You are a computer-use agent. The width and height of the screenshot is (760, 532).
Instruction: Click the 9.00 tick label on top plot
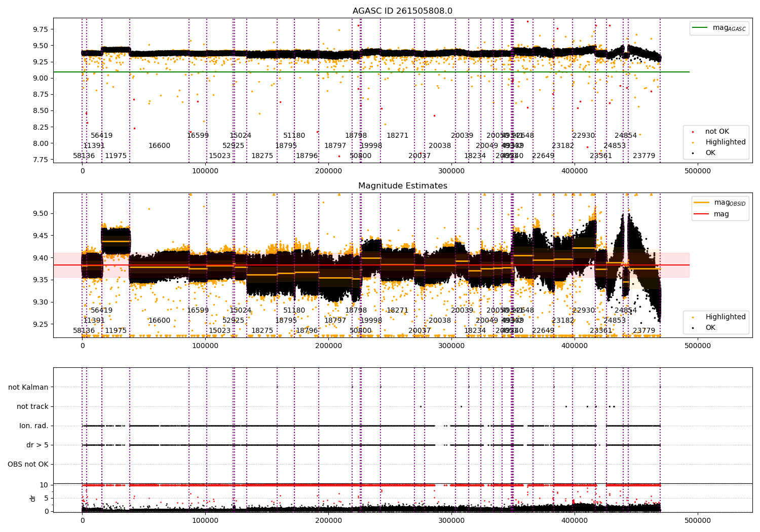[40, 78]
